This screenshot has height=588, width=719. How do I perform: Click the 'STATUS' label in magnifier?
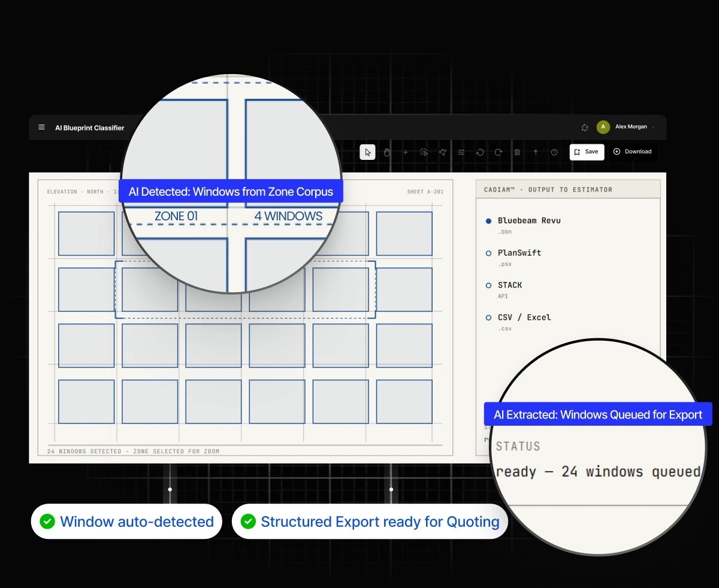(x=518, y=447)
